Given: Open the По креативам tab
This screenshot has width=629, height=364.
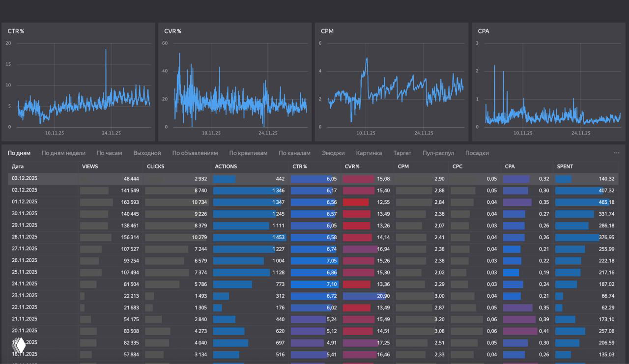Looking at the screenshot, I should pyautogui.click(x=248, y=153).
